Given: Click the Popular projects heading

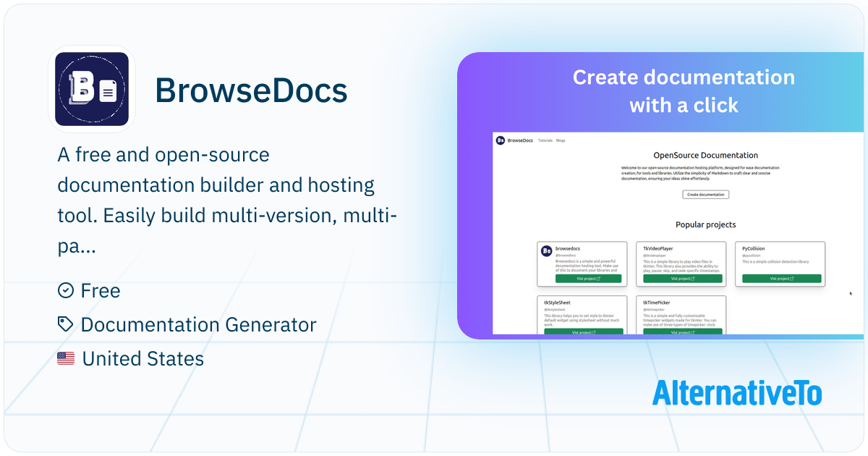Looking at the screenshot, I should point(706,224).
